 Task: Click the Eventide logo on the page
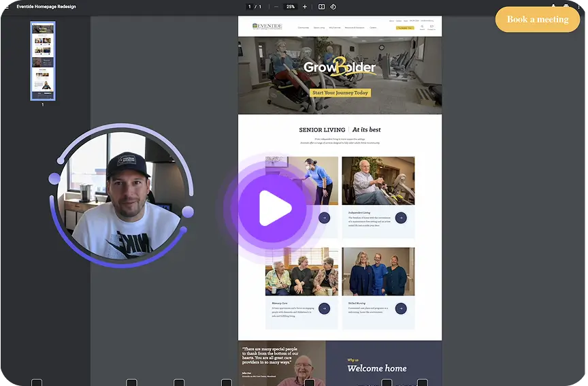click(x=267, y=27)
